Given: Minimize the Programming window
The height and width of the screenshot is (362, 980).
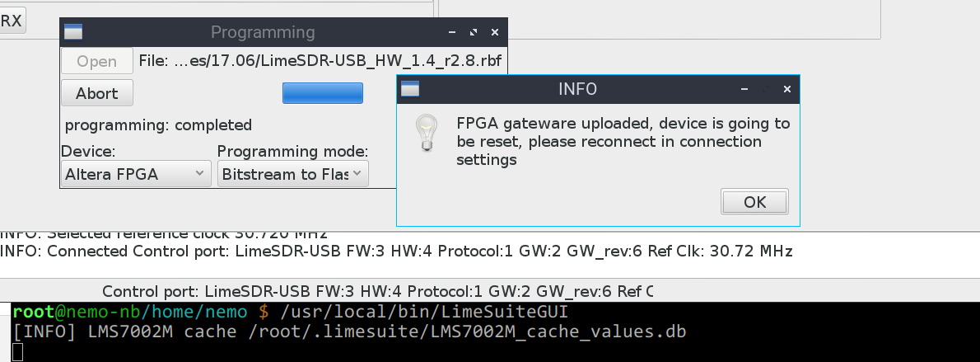Looking at the screenshot, I should pos(452,32).
